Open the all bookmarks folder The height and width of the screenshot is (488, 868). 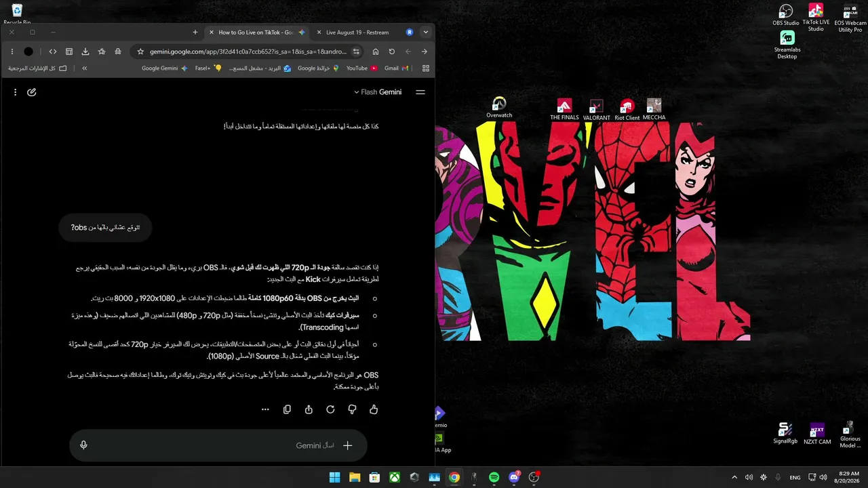click(37, 68)
